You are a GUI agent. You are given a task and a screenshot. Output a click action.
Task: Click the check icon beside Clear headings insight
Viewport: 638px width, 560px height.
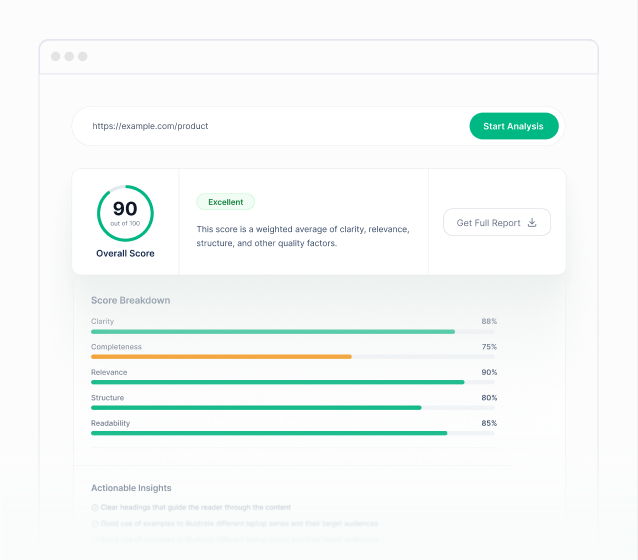coord(95,508)
